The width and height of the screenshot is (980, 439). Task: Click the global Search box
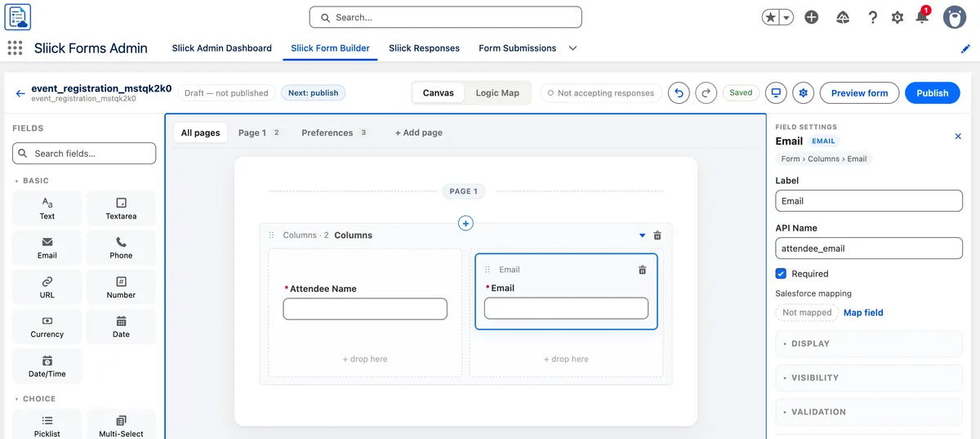click(x=445, y=17)
